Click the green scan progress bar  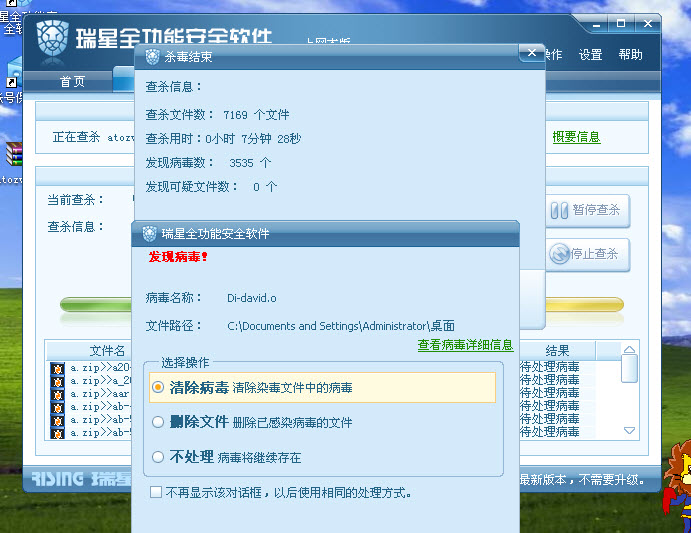[96, 305]
